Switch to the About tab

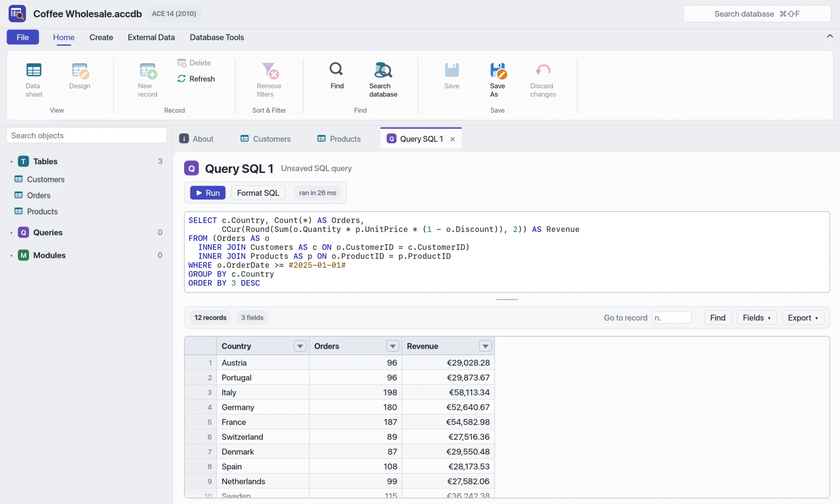196,139
